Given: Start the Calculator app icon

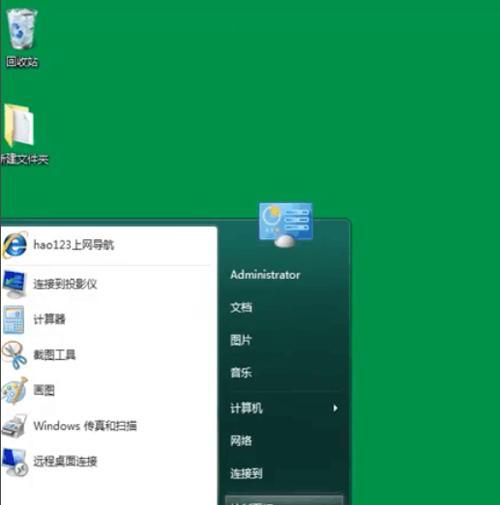Looking at the screenshot, I should click(x=14, y=319).
